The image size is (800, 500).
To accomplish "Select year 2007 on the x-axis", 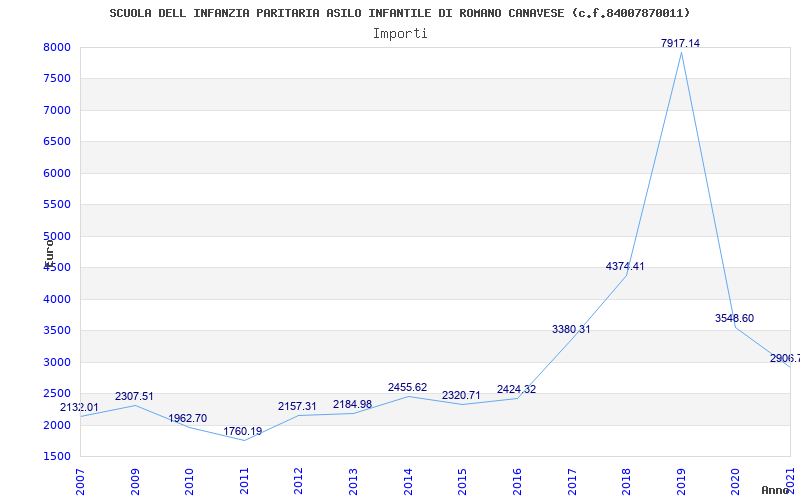I will pyautogui.click(x=80, y=480).
